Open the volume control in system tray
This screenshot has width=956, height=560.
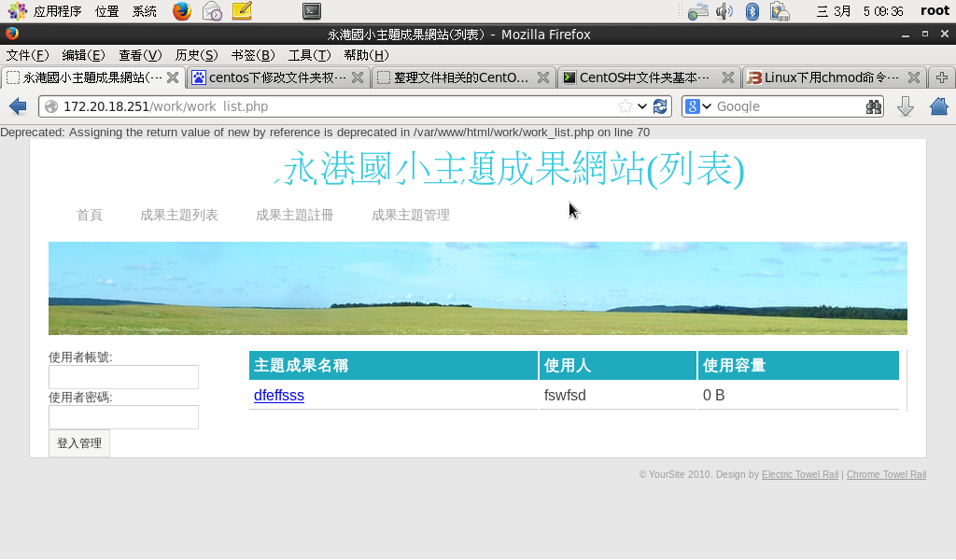(x=724, y=11)
